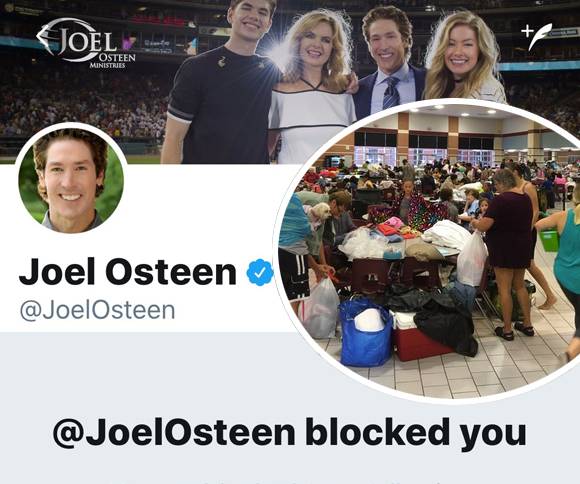
Task: Click the small white dog in shelter photo
Action: (x=317, y=213)
